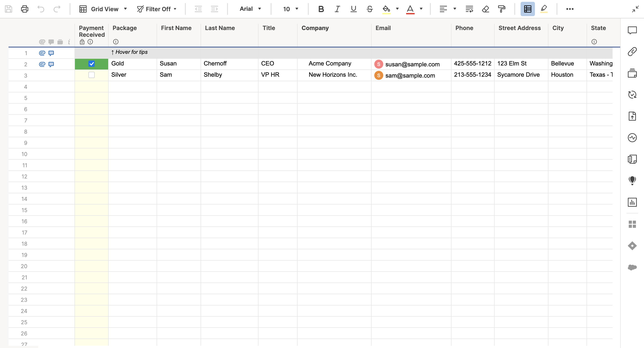Open the Activity Log in right sidebar
644x348 pixels.
tap(632, 138)
